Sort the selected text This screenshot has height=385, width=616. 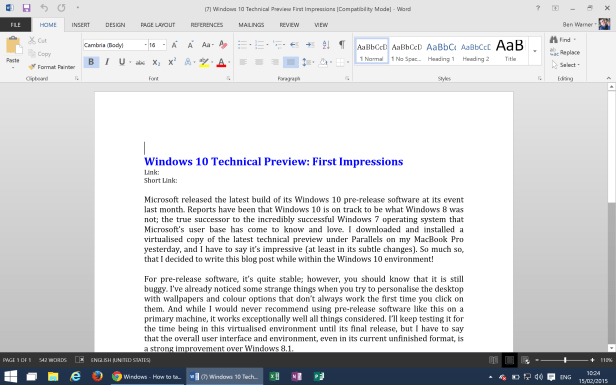tap(326, 44)
